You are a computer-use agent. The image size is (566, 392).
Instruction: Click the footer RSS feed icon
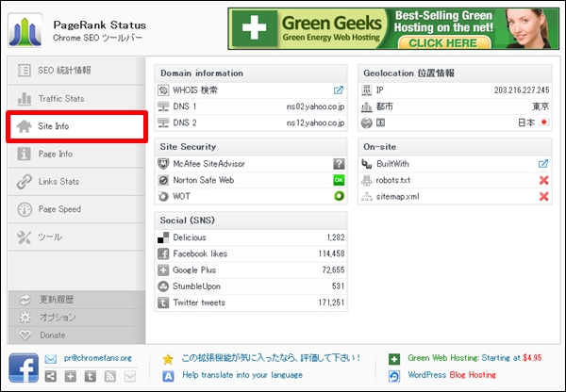110,377
